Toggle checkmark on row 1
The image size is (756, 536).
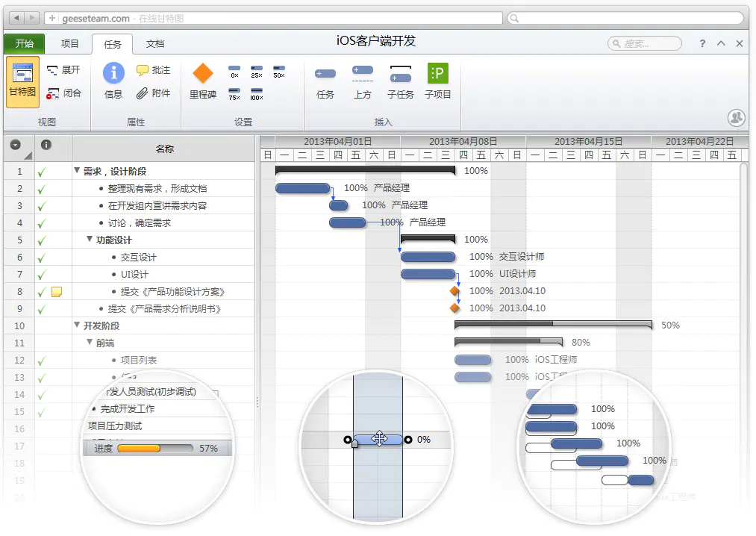pyautogui.click(x=42, y=172)
